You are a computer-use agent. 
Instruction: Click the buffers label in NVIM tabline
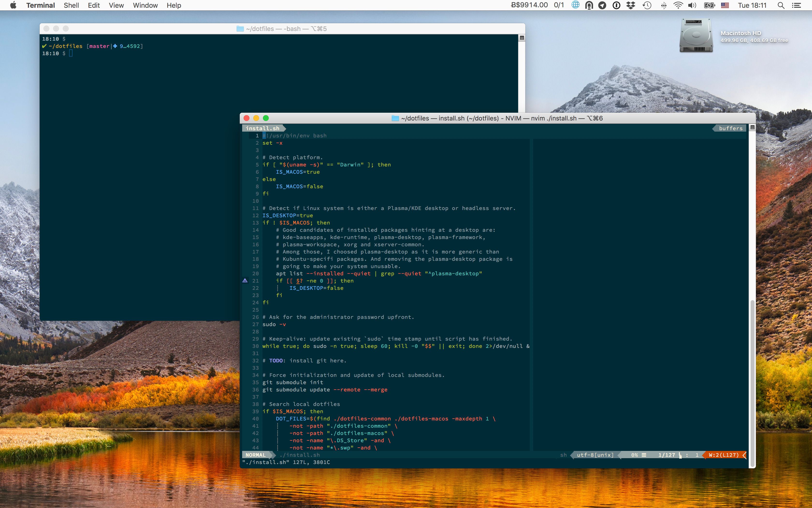[731, 128]
